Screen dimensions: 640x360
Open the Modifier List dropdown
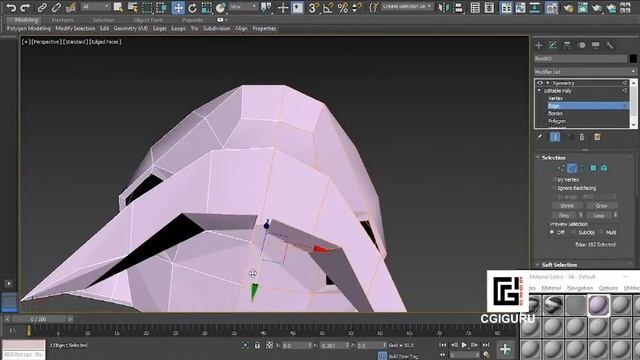tap(585, 72)
